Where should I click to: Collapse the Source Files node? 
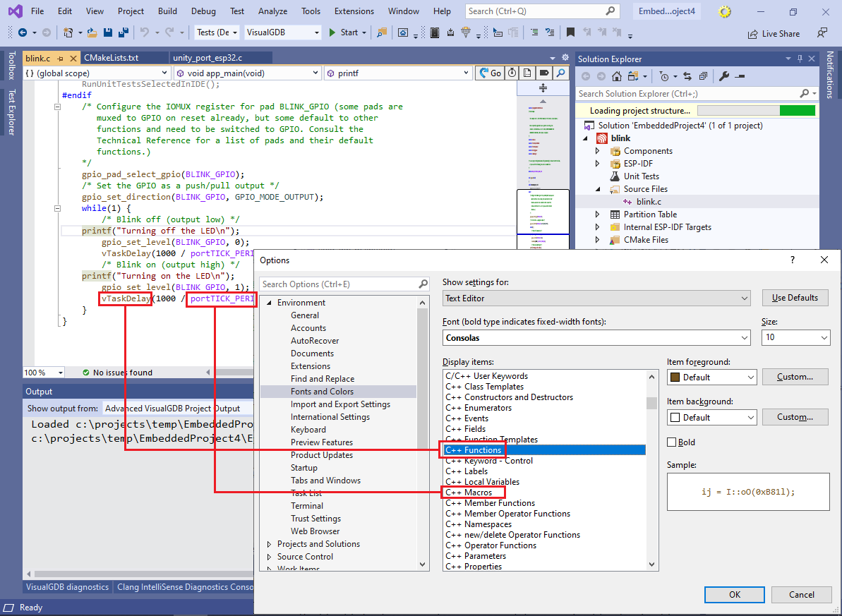(x=598, y=189)
